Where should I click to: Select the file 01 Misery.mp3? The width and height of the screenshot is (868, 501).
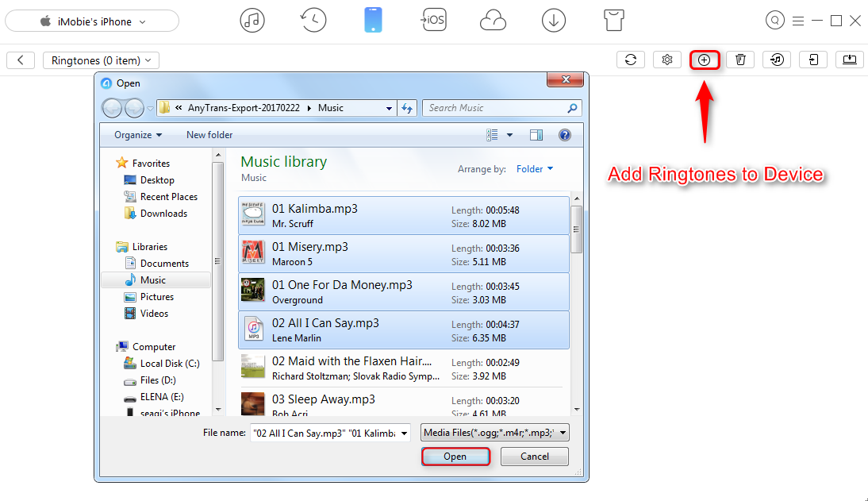click(x=404, y=254)
